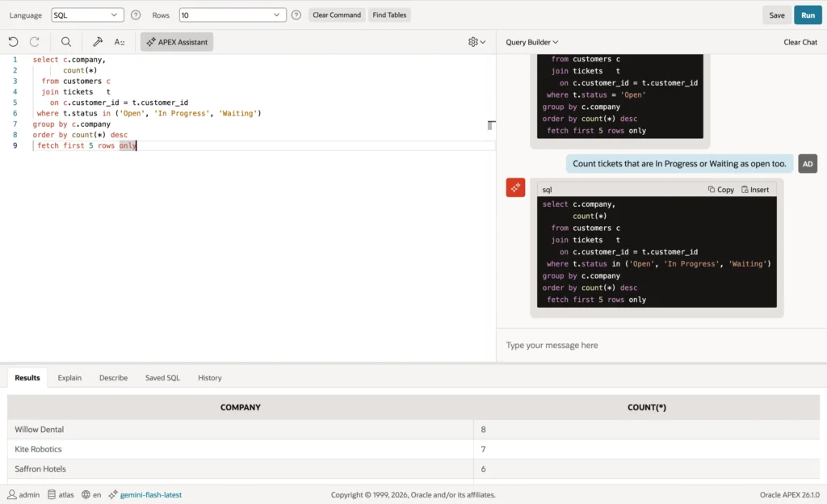Click the COUNT(*) column header
Image resolution: width=827 pixels, height=504 pixels.
(x=647, y=407)
